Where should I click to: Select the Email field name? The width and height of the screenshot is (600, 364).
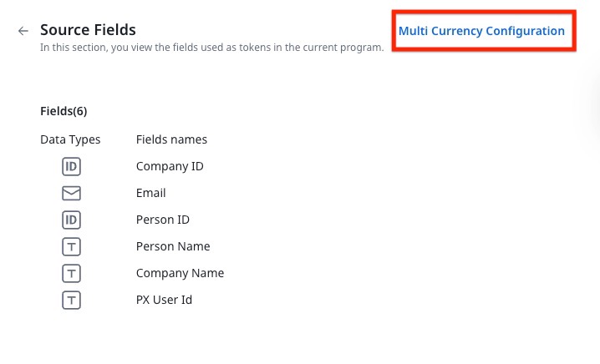[151, 193]
